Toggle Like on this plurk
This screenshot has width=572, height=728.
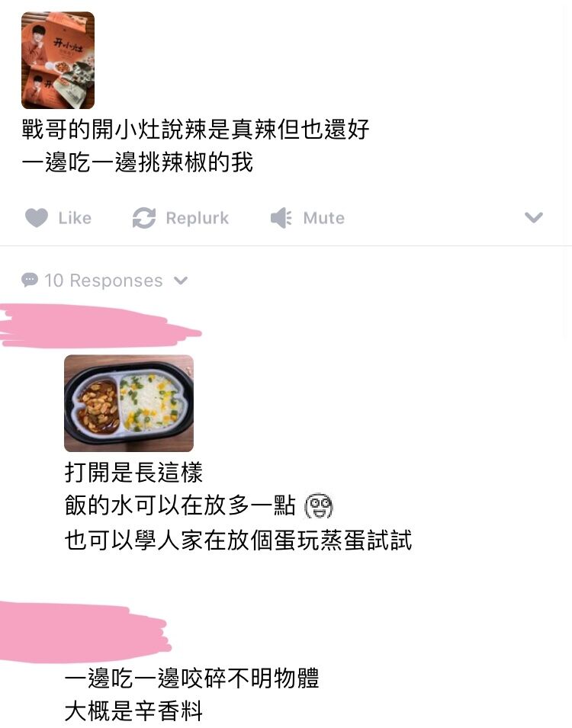coord(58,218)
